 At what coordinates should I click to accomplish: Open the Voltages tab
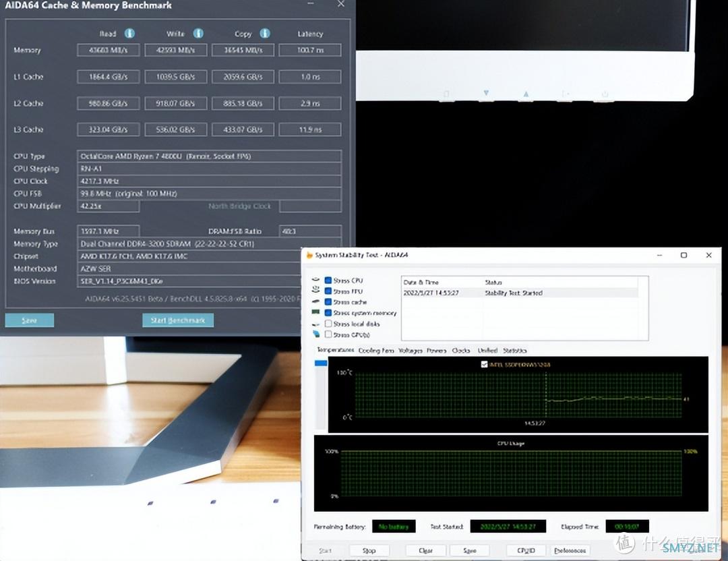410,351
